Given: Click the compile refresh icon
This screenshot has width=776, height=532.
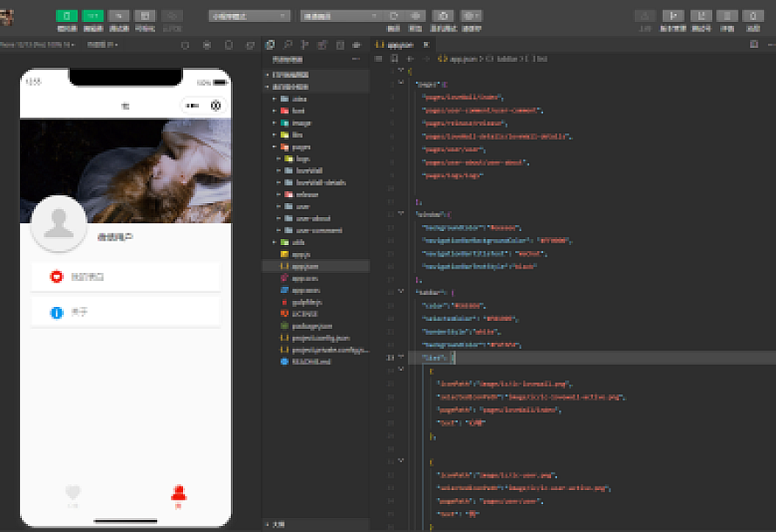Looking at the screenshot, I should tap(394, 16).
